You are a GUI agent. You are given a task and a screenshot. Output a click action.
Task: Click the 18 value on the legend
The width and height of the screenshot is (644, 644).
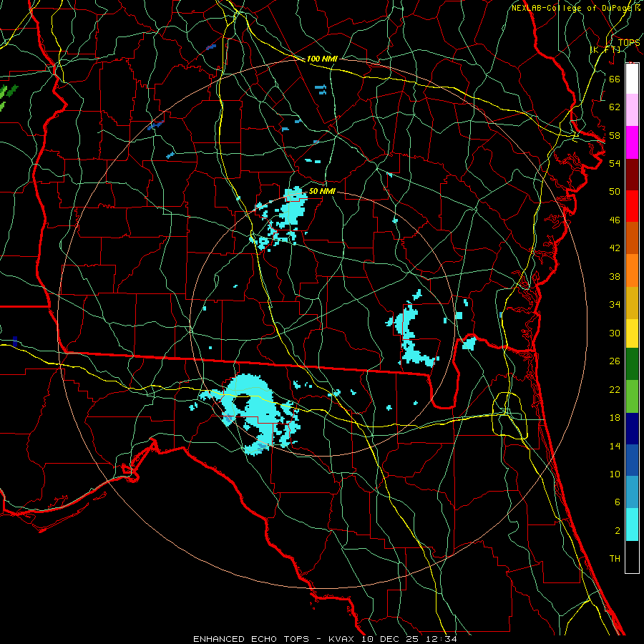tap(615, 418)
